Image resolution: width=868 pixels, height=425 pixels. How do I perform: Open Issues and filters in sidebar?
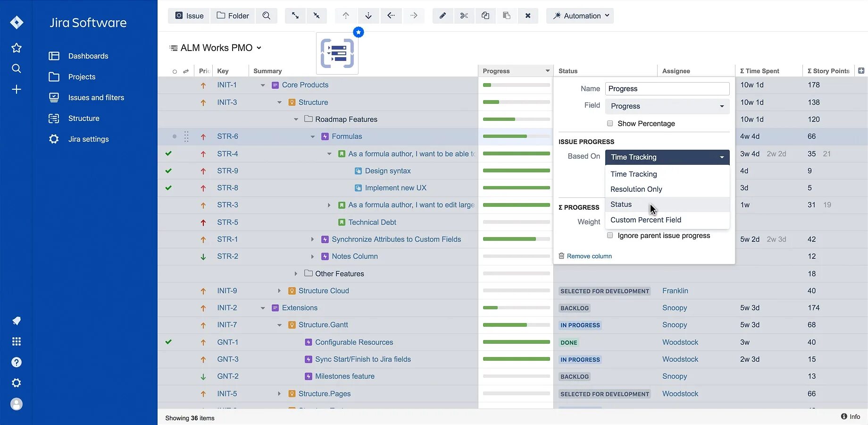point(86,97)
